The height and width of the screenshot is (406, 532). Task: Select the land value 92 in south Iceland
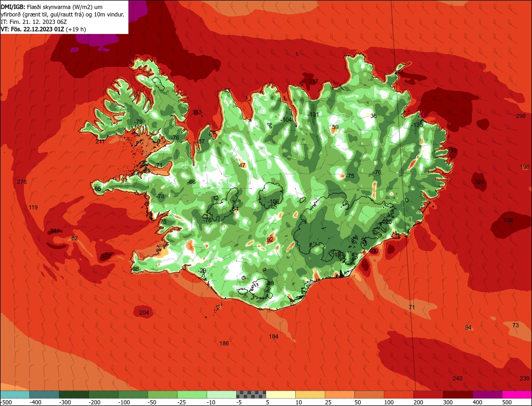click(x=270, y=240)
